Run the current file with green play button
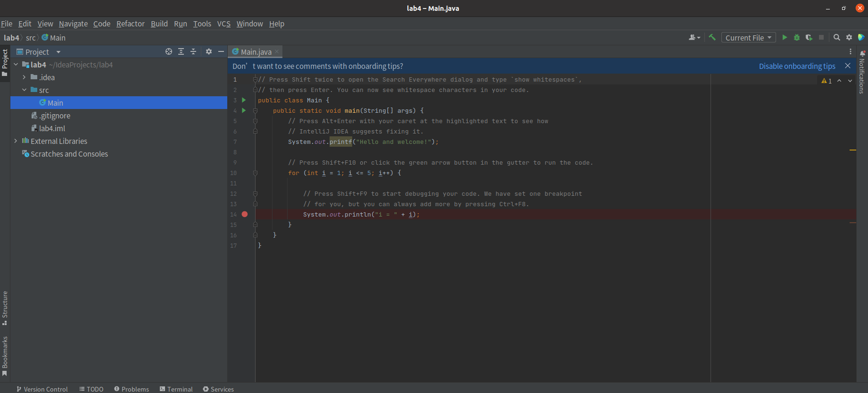Screen dimensions: 868x393 point(785,37)
